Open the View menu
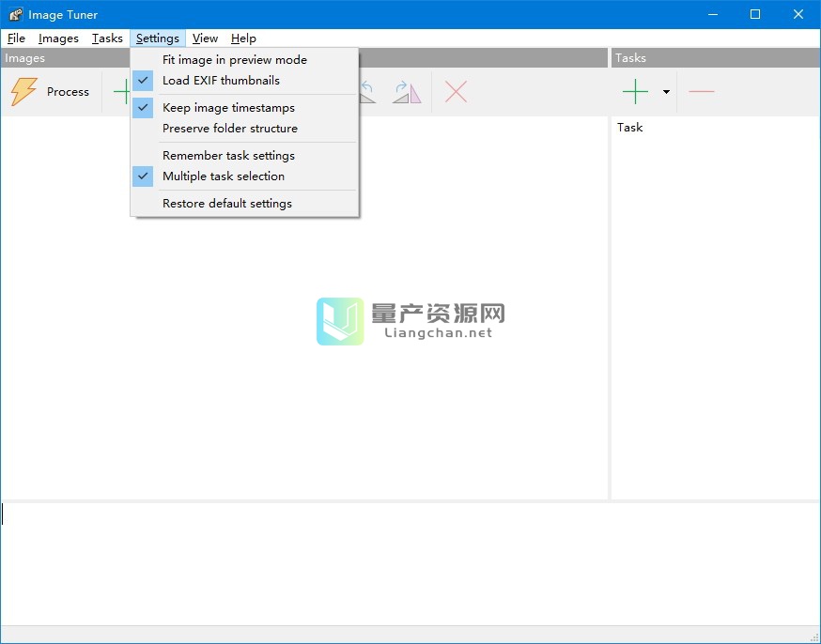Screen dimensions: 821x644 pos(205,38)
